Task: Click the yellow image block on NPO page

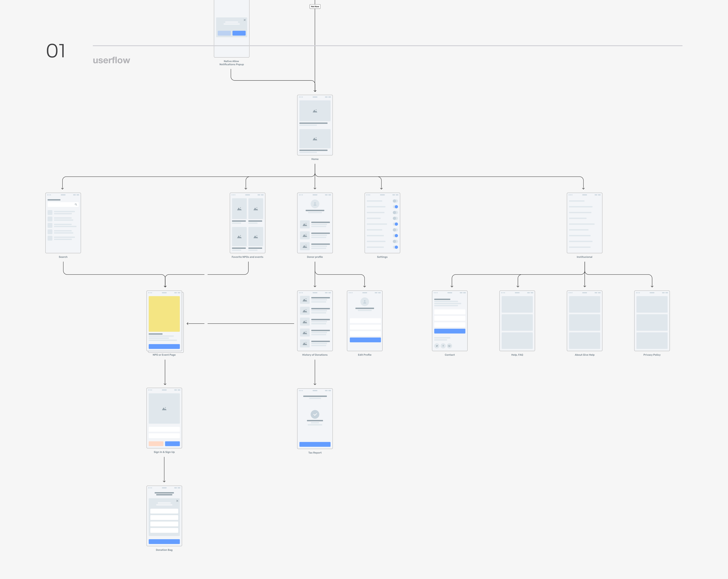Action: 164,314
